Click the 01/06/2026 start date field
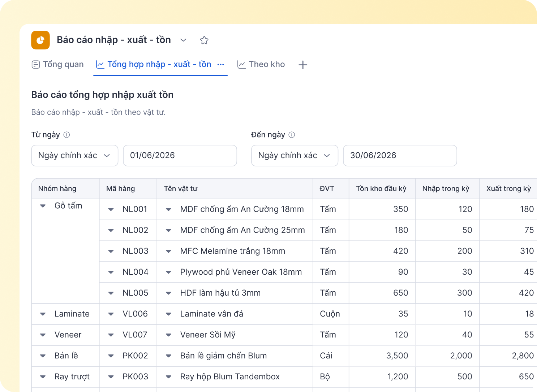 pos(180,156)
